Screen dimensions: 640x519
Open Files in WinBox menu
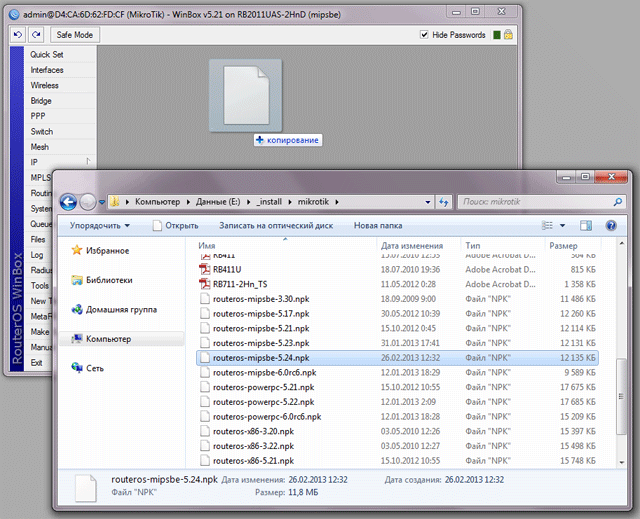38,240
